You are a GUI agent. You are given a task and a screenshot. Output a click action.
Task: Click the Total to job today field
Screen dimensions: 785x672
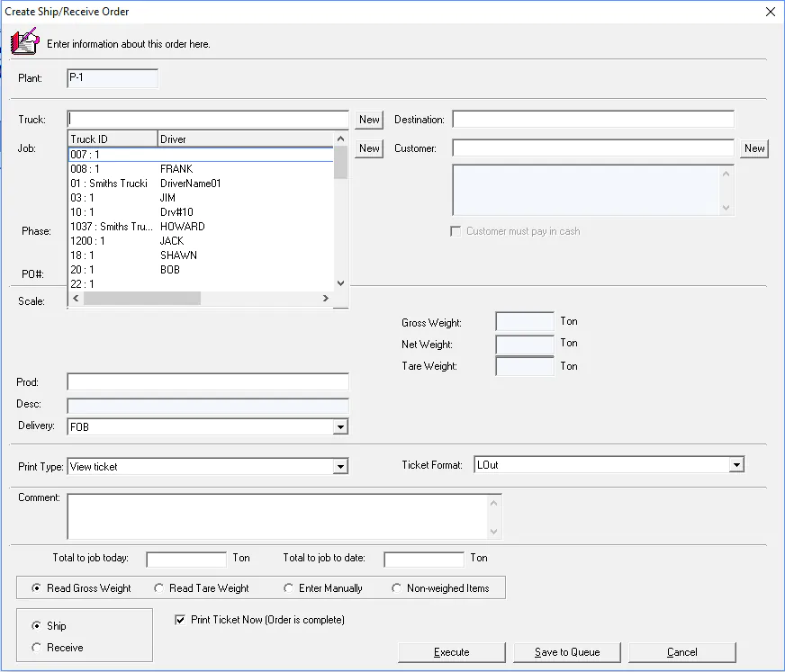coord(185,559)
